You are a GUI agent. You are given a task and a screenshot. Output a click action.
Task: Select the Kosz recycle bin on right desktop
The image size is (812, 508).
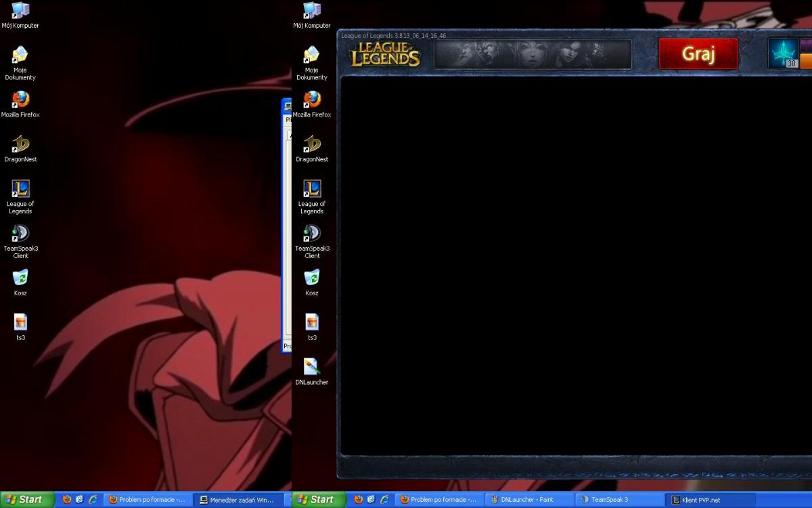[312, 282]
